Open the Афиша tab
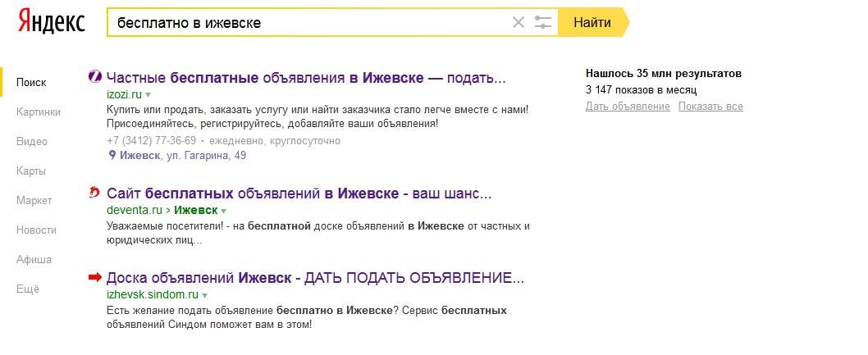868x355 pixels. click(x=34, y=259)
